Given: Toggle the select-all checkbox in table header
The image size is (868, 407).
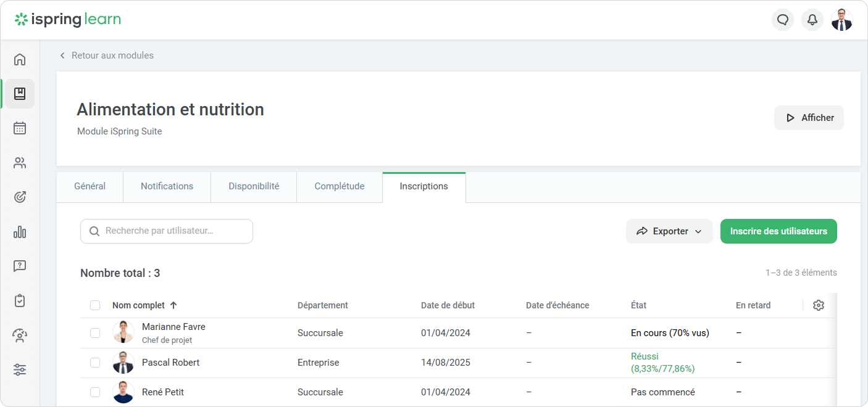Looking at the screenshot, I should [x=95, y=305].
